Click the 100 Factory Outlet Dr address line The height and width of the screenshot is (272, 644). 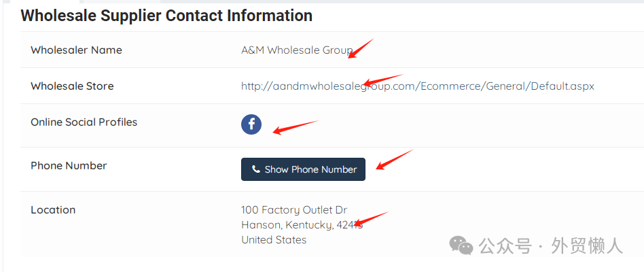293,210
